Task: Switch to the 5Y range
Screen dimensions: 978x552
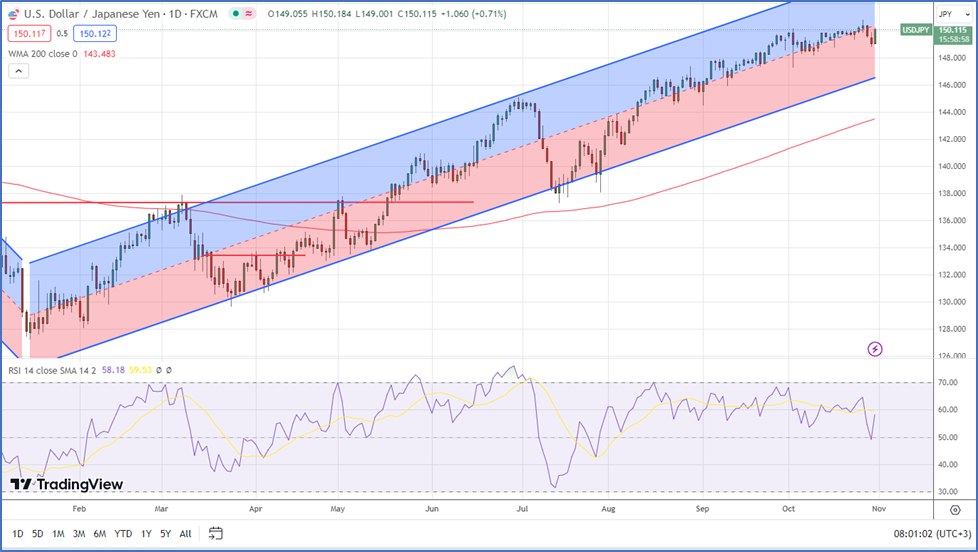Action: pyautogui.click(x=165, y=534)
